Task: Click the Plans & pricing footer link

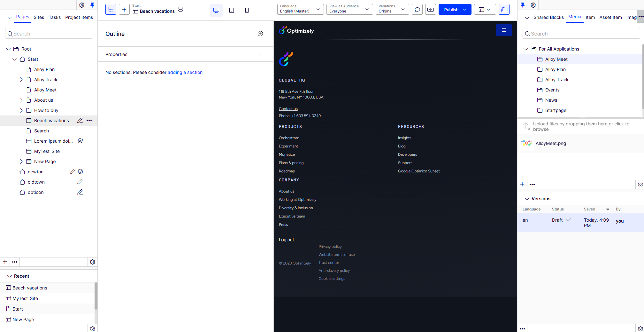Action: [291, 163]
